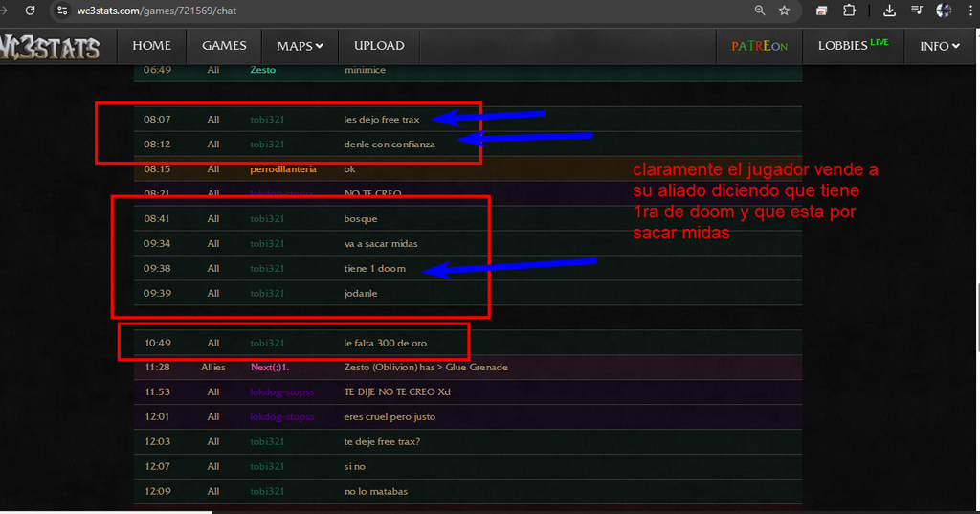Click tobi321 name in 08:07 row
Screen dimensions: 980x514
click(267, 120)
